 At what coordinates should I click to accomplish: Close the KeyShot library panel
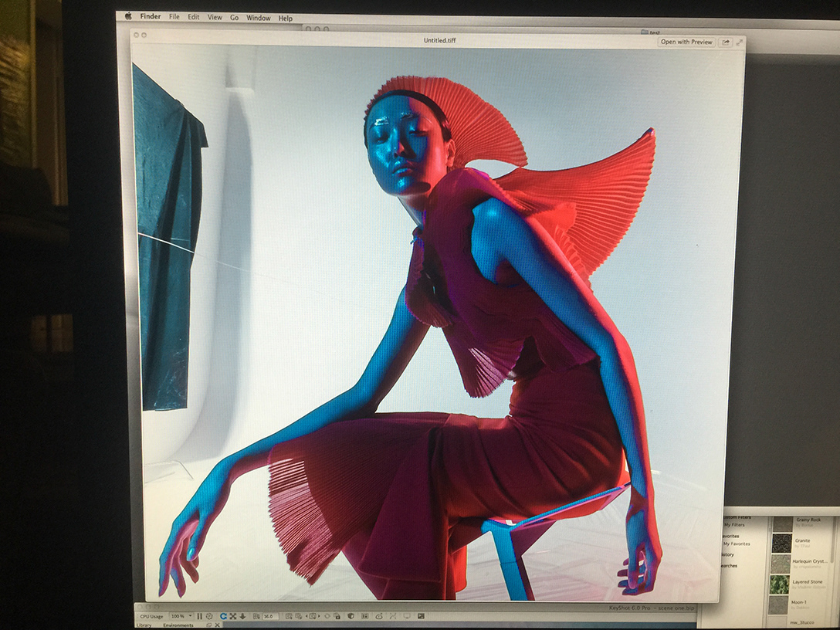217,625
